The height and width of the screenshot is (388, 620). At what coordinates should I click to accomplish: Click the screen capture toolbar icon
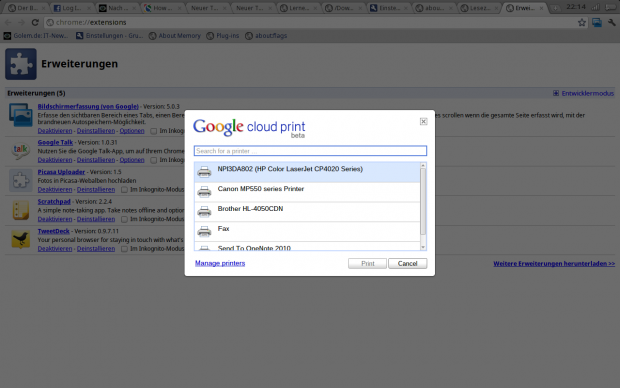tap(597, 23)
